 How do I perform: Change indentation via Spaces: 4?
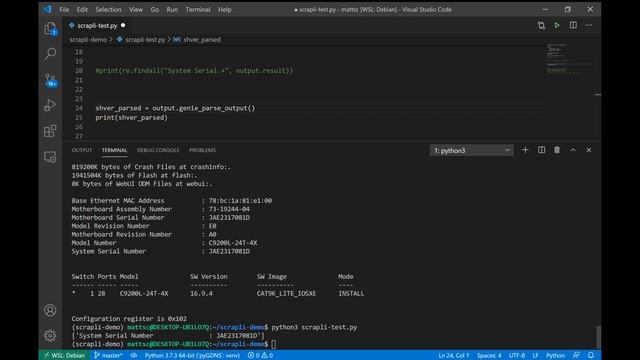tap(489, 355)
